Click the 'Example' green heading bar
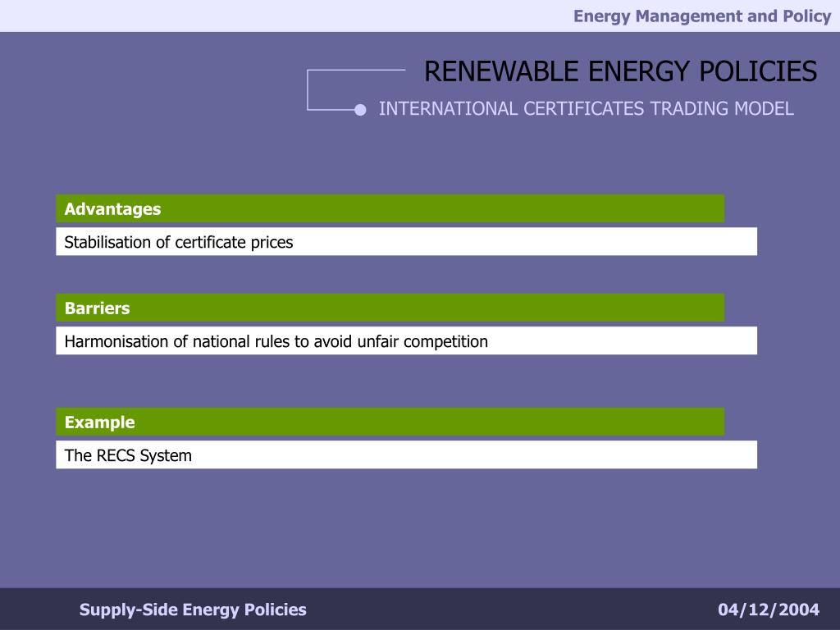 point(390,422)
